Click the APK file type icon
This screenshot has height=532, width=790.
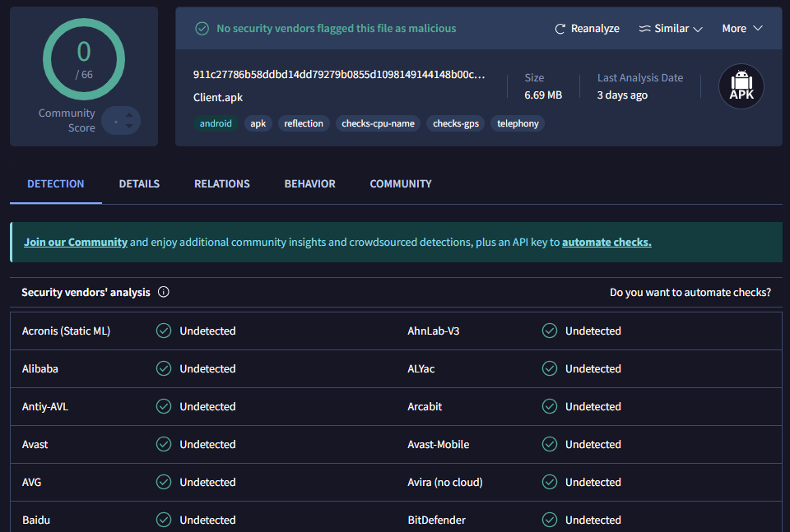pos(741,86)
